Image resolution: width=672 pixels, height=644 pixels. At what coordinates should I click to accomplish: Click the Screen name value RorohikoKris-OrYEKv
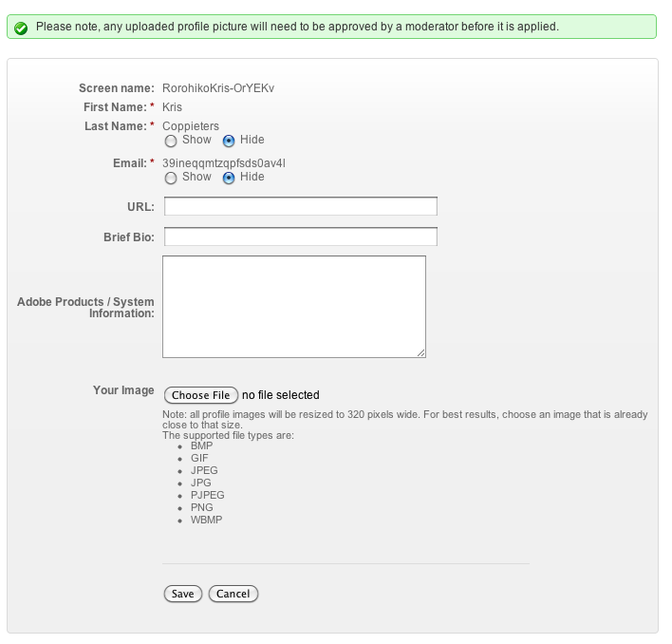218,88
